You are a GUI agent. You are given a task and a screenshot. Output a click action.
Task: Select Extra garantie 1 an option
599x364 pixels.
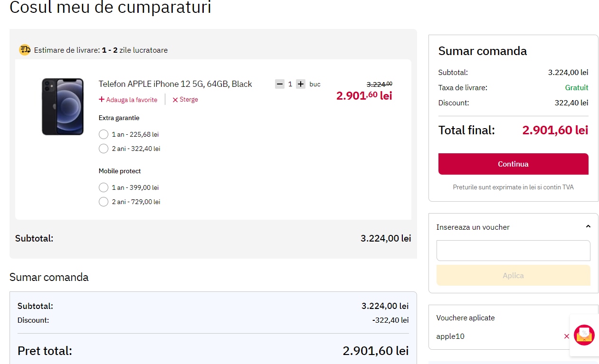point(104,134)
